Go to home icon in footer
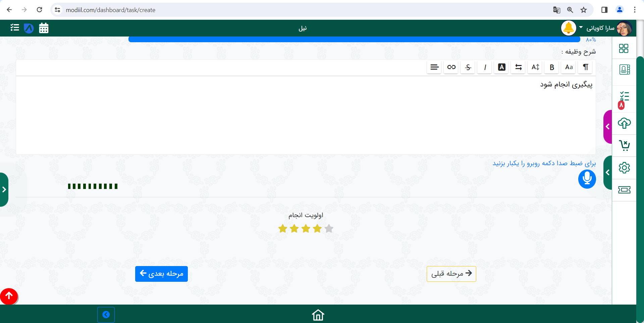This screenshot has width=644, height=323. point(318,315)
